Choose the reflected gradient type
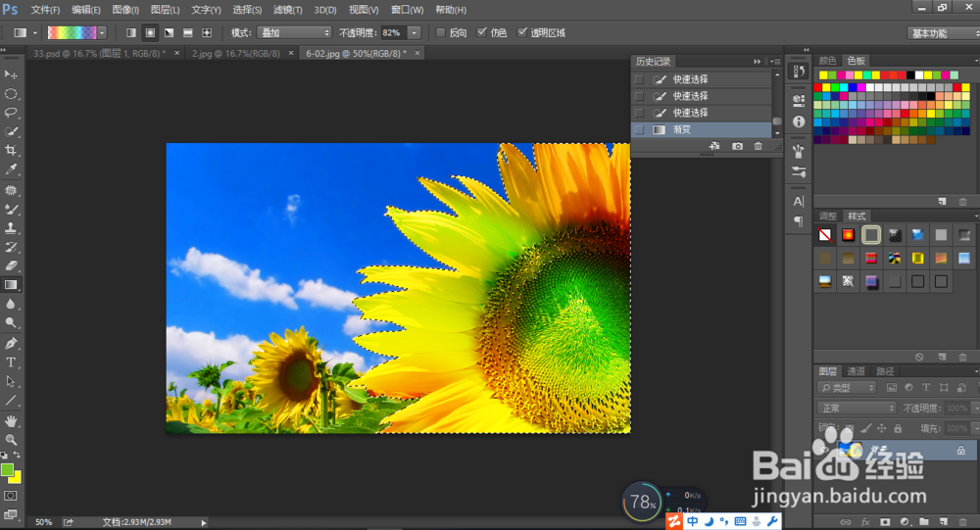Image resolution: width=980 pixels, height=530 pixels. 187,32
